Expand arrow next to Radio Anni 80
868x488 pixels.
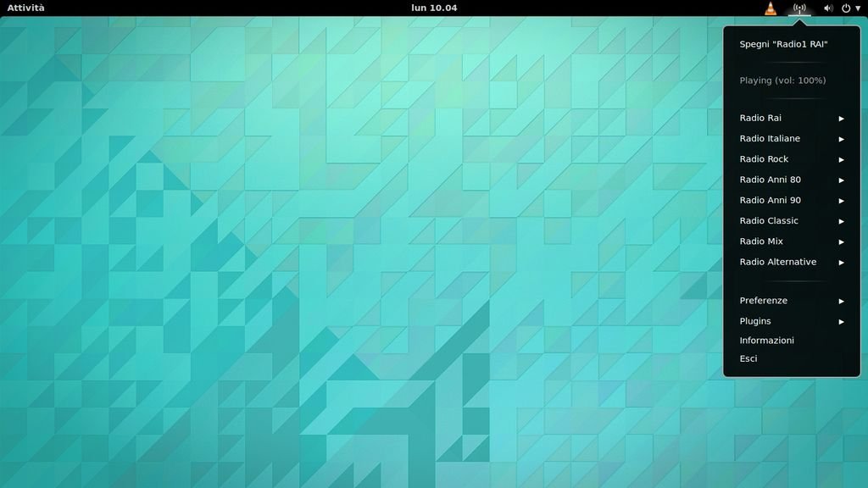(841, 180)
